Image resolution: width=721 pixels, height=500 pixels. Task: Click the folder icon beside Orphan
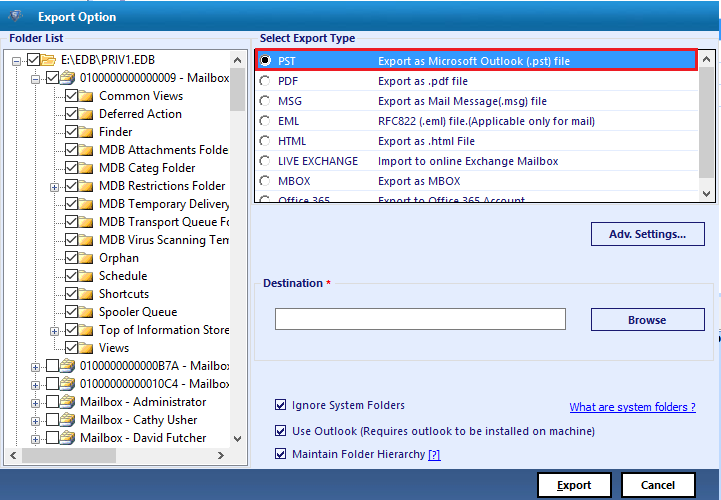tap(86, 258)
